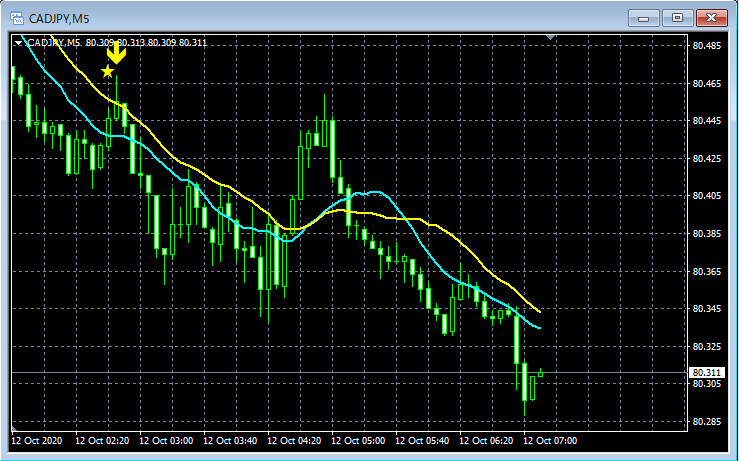Click the 80.325 price scale label
Image resolution: width=739 pixels, height=461 pixels.
click(x=706, y=346)
